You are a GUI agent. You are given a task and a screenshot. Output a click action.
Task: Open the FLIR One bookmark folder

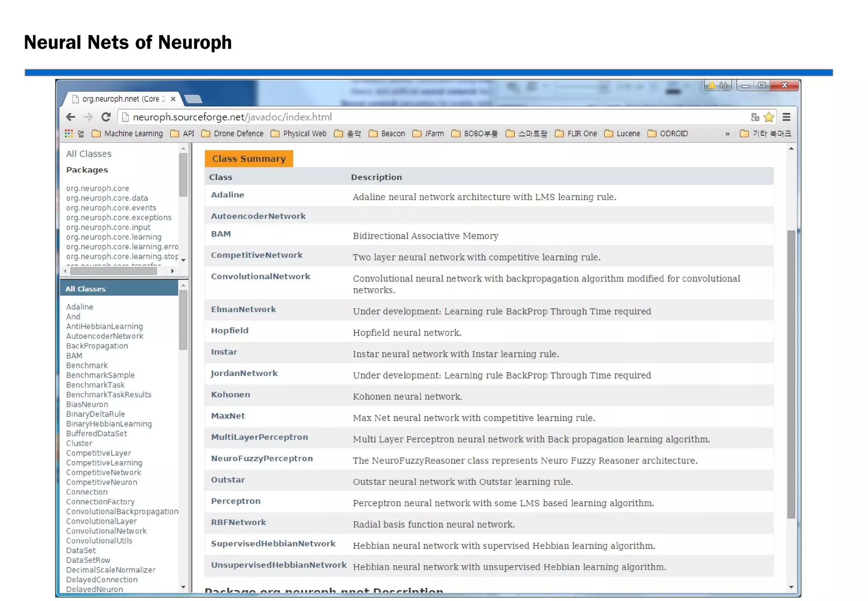[576, 134]
